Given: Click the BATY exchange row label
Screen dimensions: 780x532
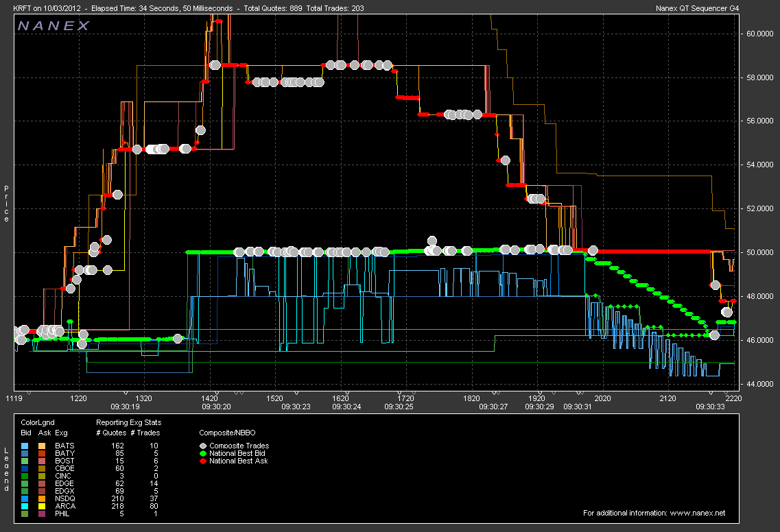Looking at the screenshot, I should click(x=64, y=453).
